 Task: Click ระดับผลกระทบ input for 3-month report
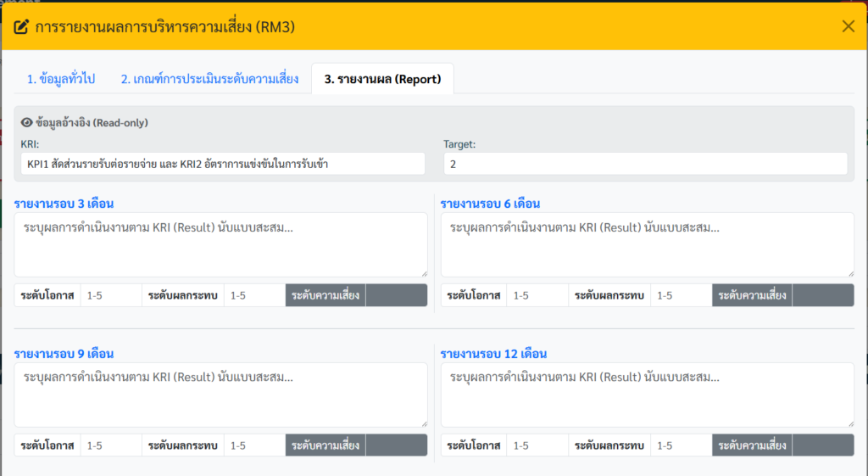point(254,295)
